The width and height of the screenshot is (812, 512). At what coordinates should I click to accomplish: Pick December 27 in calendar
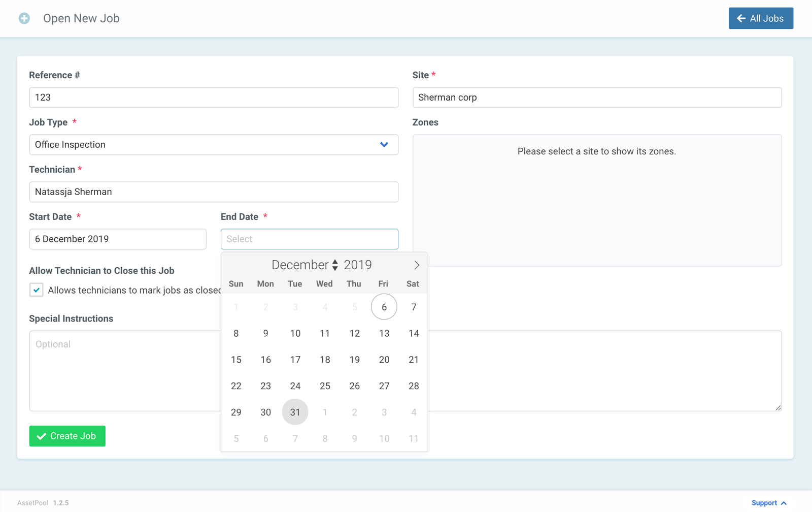[x=384, y=386]
